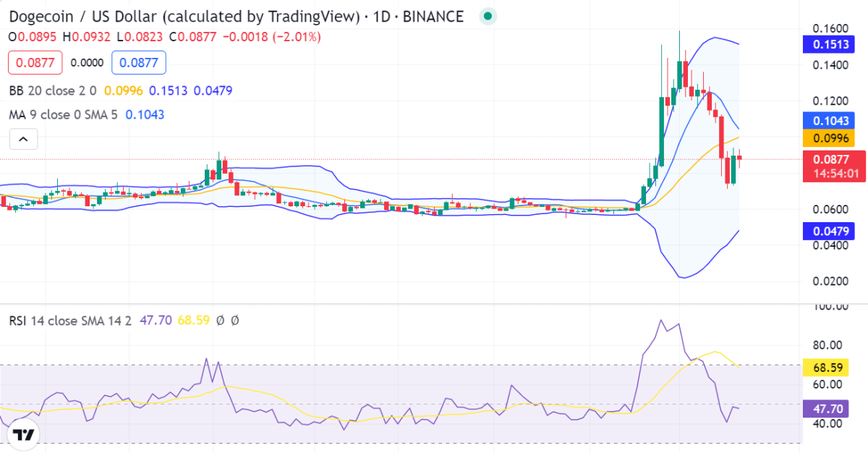The width and height of the screenshot is (868, 453).
Task: Click the spread value 0.0000 between price boxes
Action: point(87,63)
